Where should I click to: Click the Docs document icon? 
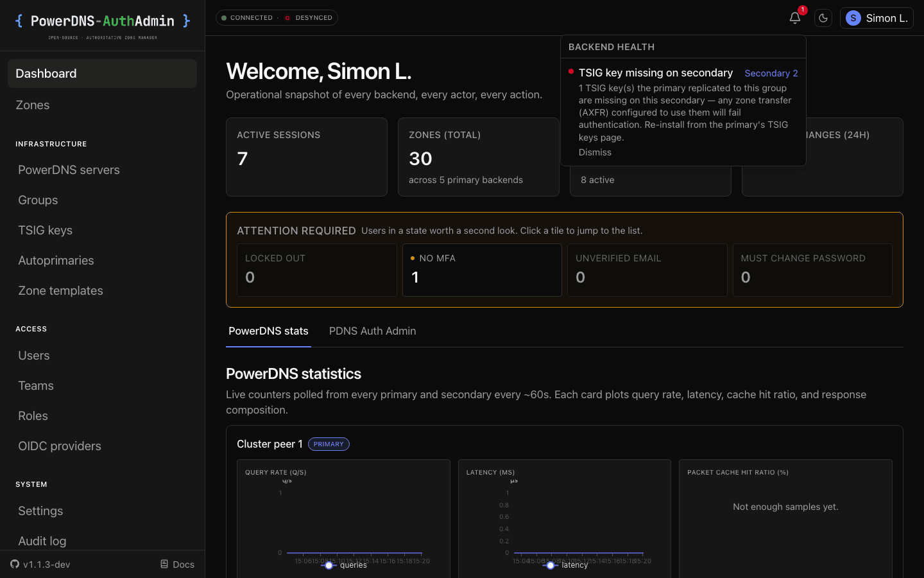(x=164, y=564)
